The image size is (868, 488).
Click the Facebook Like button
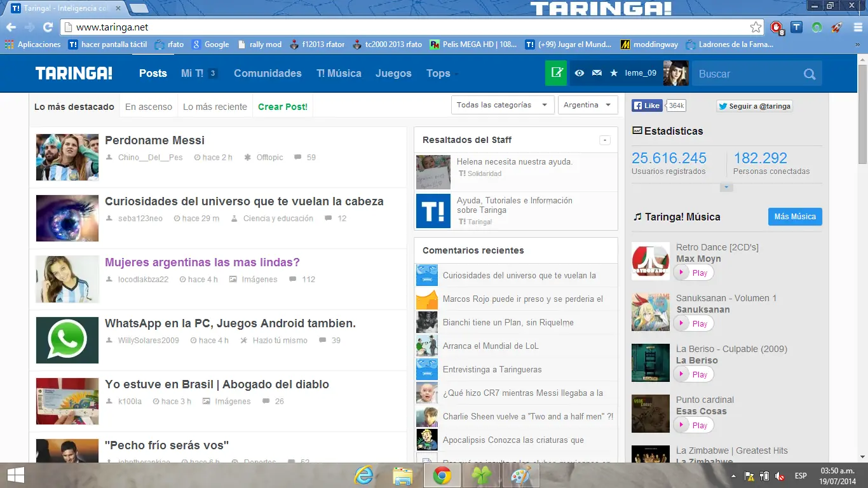pos(647,106)
